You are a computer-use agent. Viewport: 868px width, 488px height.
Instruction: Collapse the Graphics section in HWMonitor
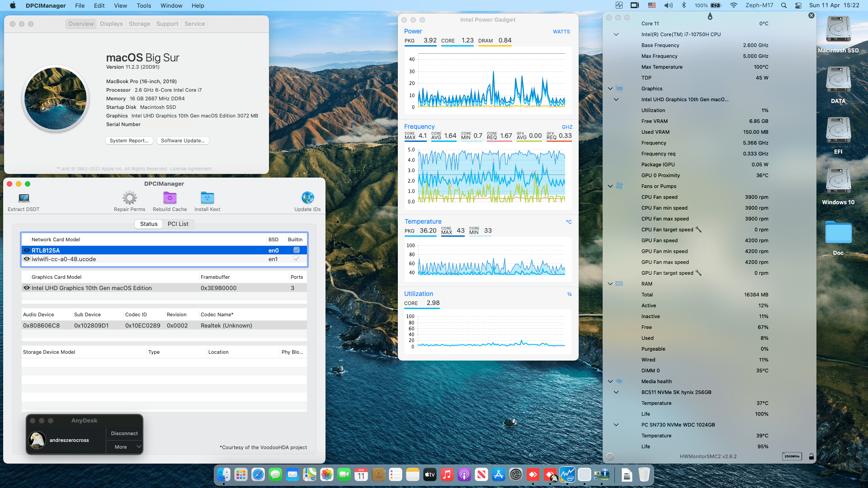(x=610, y=89)
